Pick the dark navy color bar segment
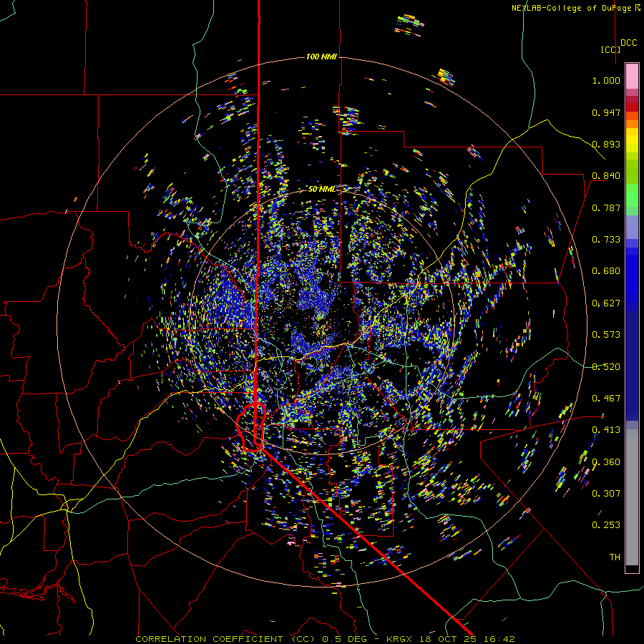644x644 pixels. click(632, 361)
